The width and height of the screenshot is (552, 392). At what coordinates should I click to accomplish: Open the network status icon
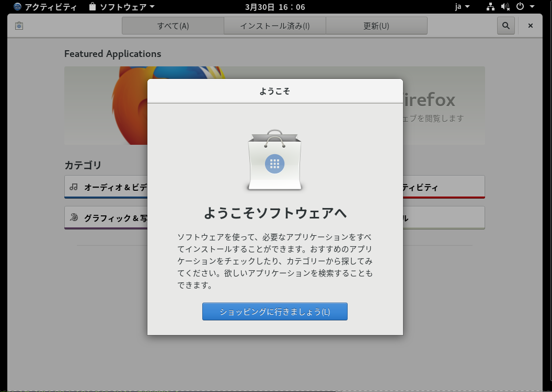point(490,7)
